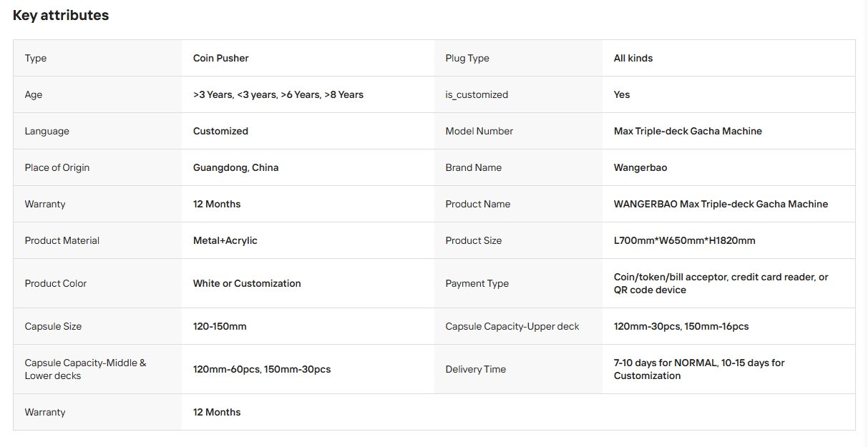
Task: Select Max Triple-deck Gacha Machine model number
Action: [x=688, y=131]
